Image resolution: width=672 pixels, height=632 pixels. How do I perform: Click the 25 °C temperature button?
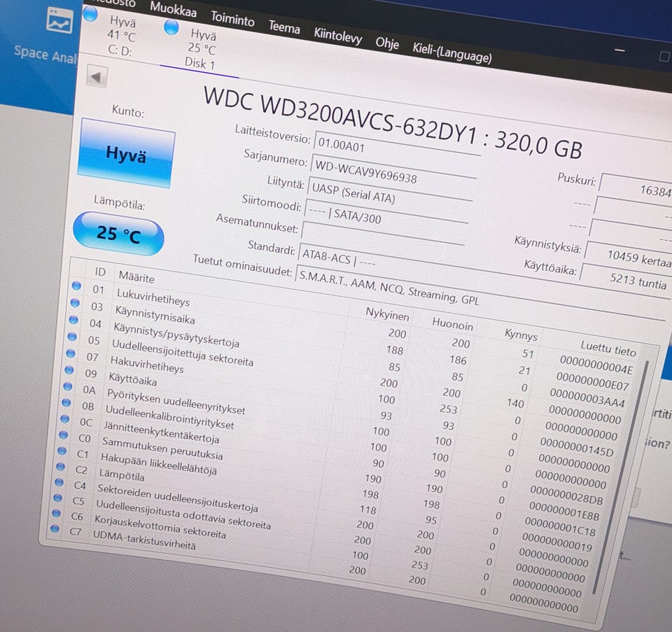118,234
